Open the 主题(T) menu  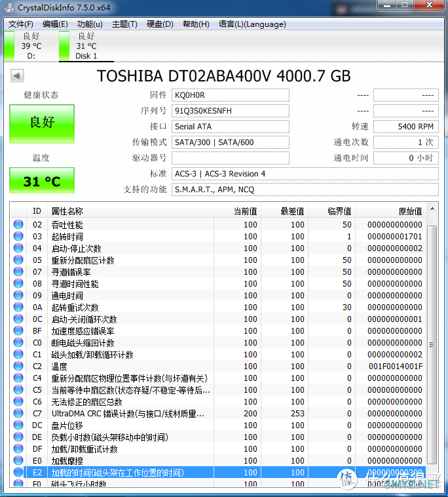[x=124, y=24]
